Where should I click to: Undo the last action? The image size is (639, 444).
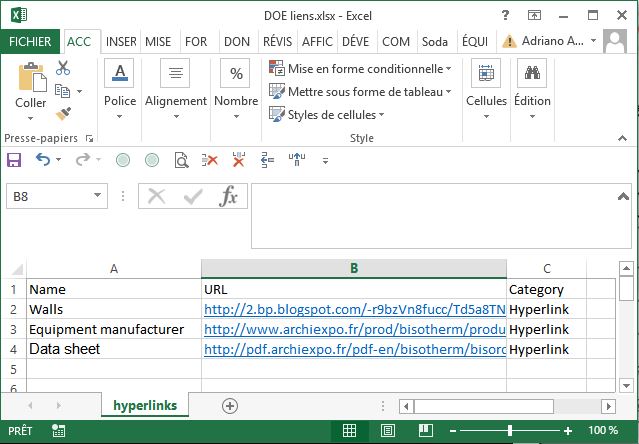point(42,160)
